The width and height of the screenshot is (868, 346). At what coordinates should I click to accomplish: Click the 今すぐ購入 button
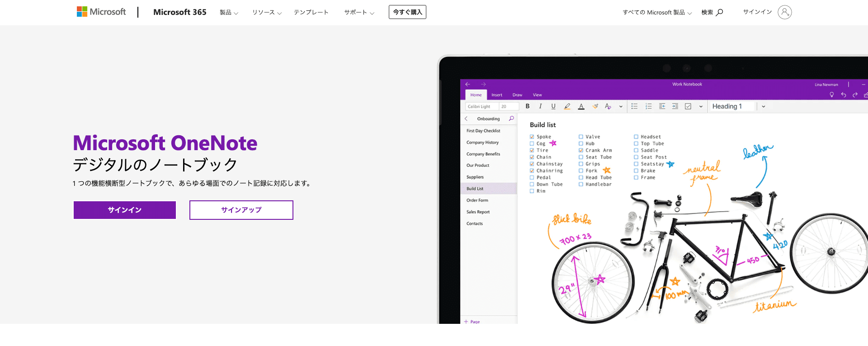click(x=407, y=12)
